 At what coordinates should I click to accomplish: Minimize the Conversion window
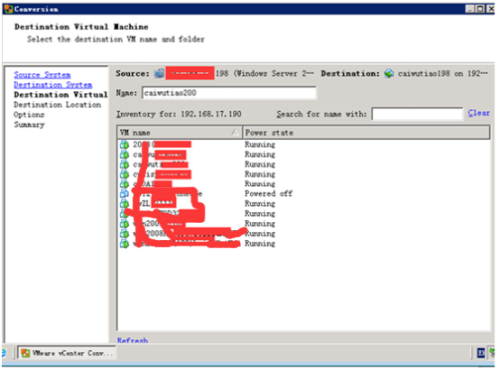470,9
